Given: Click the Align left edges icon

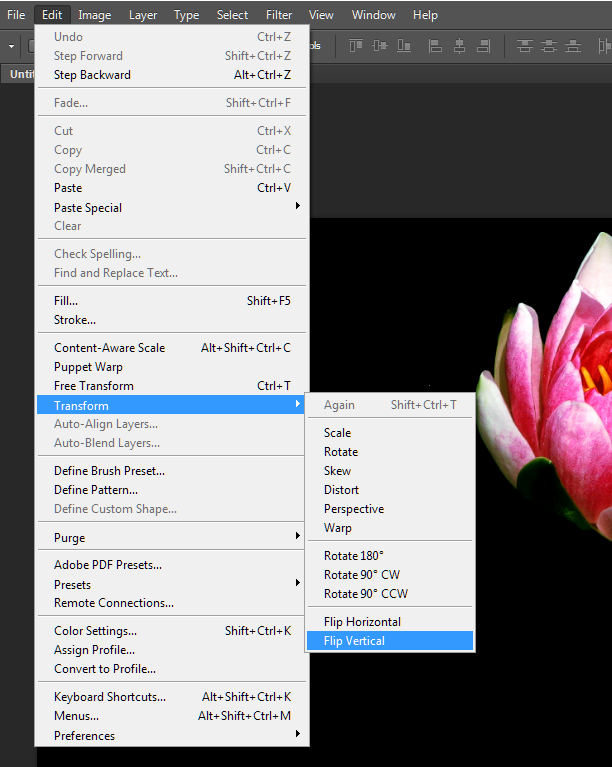Looking at the screenshot, I should click(435, 46).
